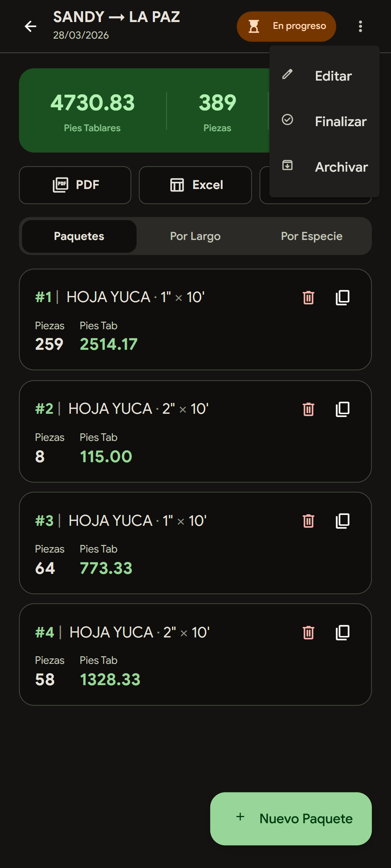Choose Finalizar in the overflow menu
The width and height of the screenshot is (391, 868).
pyautogui.click(x=324, y=121)
